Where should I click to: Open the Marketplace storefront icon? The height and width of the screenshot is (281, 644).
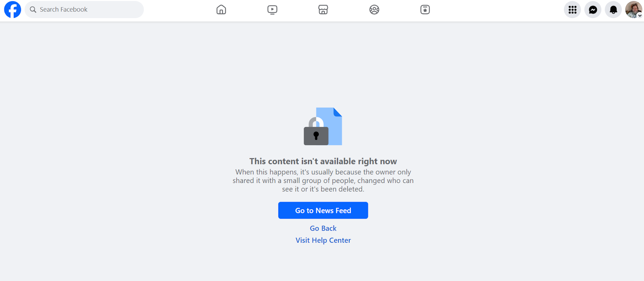[323, 10]
